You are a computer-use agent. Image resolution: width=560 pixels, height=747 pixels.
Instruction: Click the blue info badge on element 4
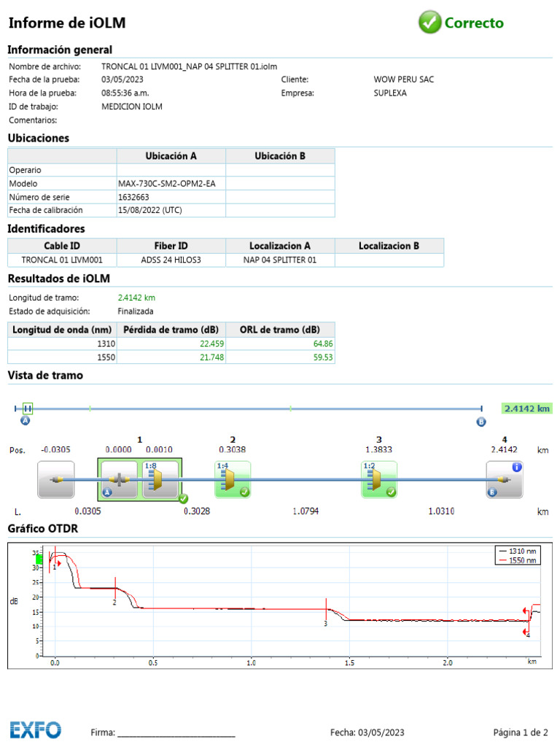[517, 468]
